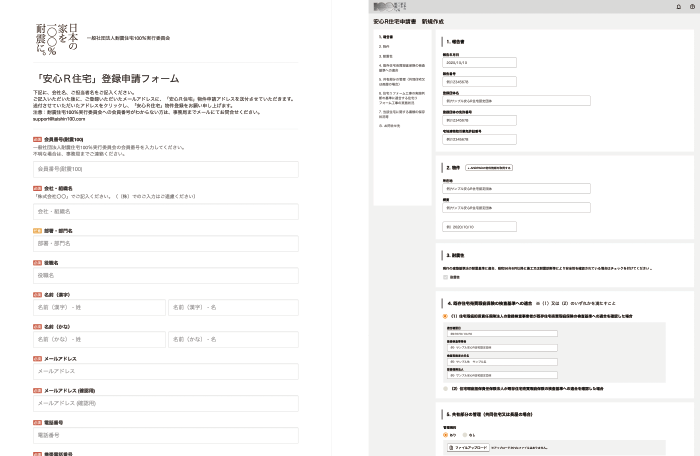The width and height of the screenshot is (700, 456).
Task: Click the 名前（漢字）・姓 input field
Action: pyautogui.click(x=99, y=308)
